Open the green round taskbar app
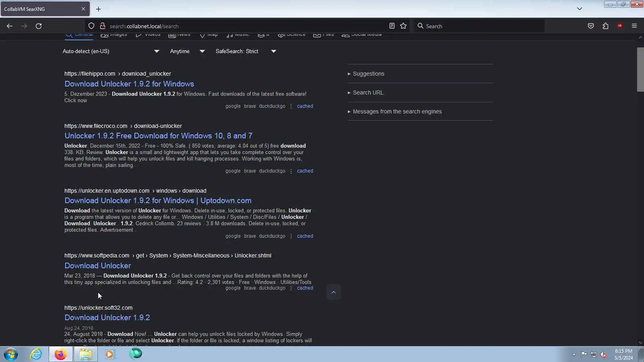 pyautogui.click(x=136, y=354)
